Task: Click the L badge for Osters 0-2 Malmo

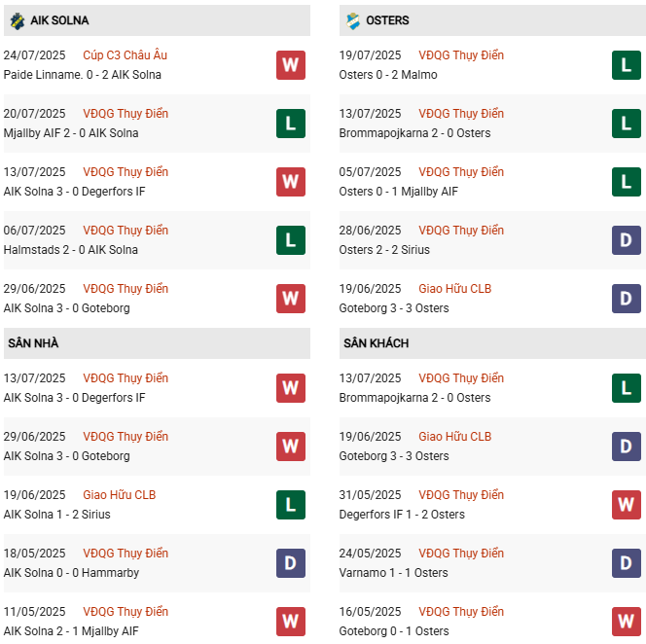Action: point(627,65)
